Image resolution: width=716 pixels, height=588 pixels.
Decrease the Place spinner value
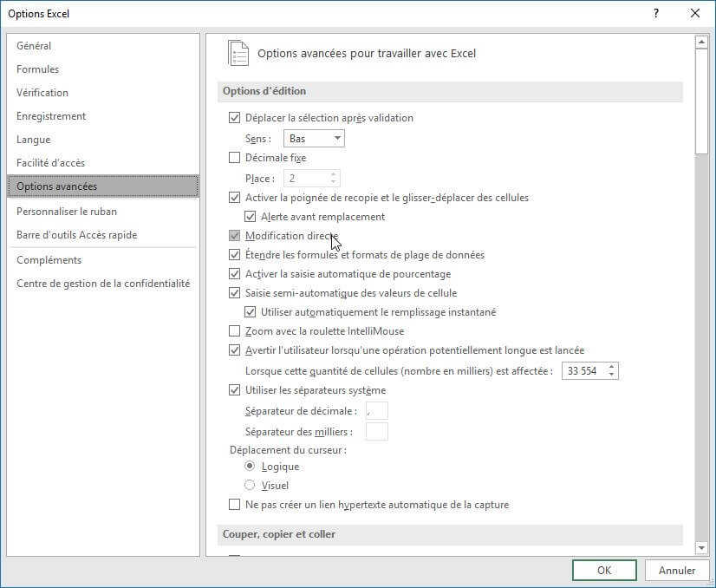[x=334, y=182]
